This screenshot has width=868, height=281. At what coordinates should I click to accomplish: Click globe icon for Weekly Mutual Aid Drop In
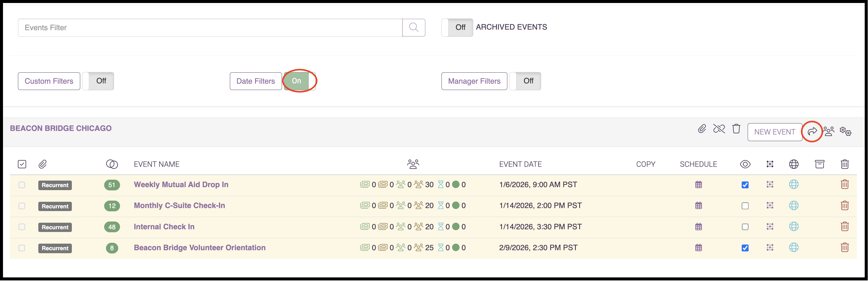point(793,185)
